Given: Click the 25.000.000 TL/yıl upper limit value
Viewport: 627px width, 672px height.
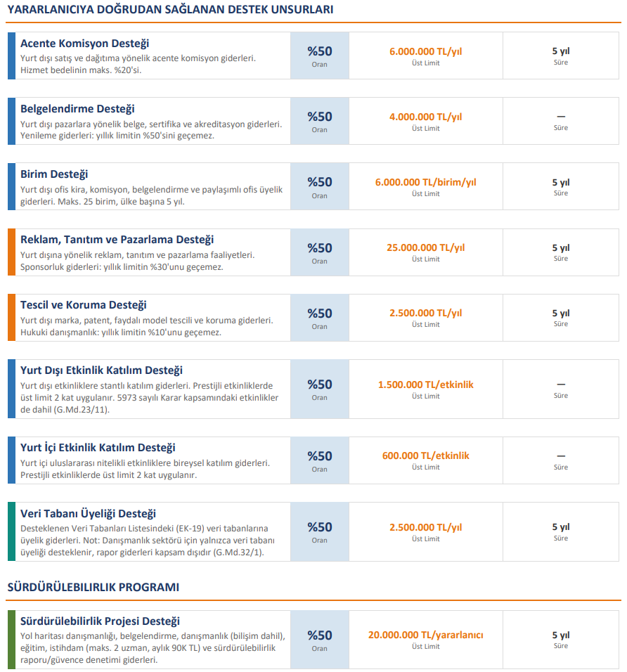Looking at the screenshot, I should (x=425, y=247).
